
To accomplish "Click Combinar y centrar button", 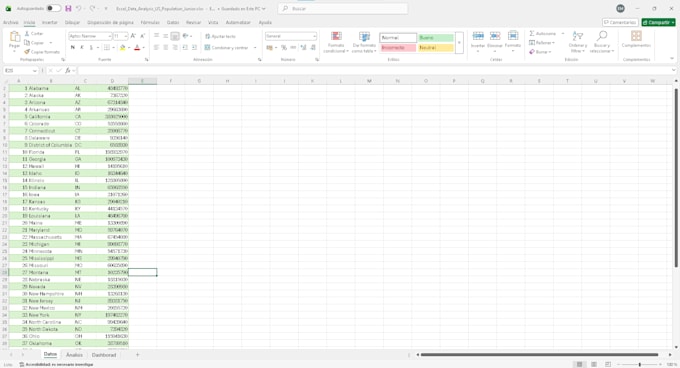I will (226, 48).
